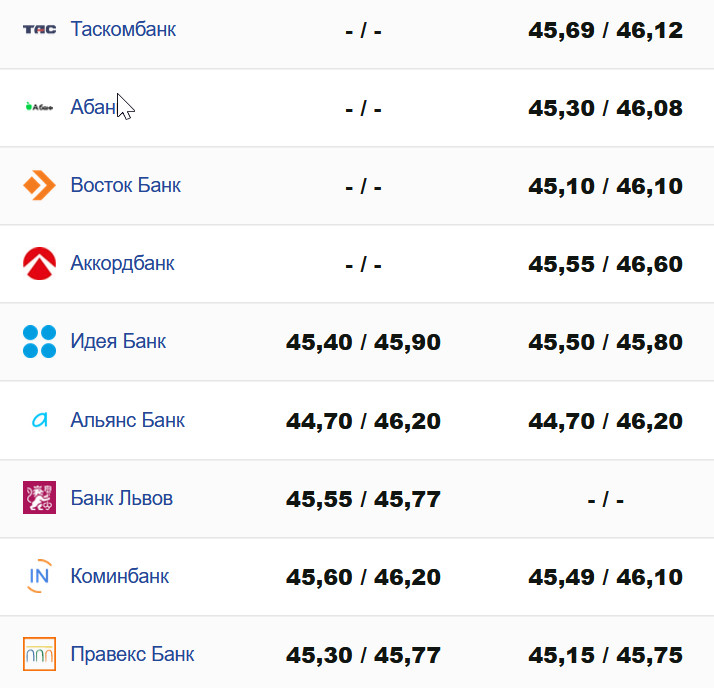The width and height of the screenshot is (714, 688).
Task: Open the Восток Банк link
Action: click(x=126, y=185)
